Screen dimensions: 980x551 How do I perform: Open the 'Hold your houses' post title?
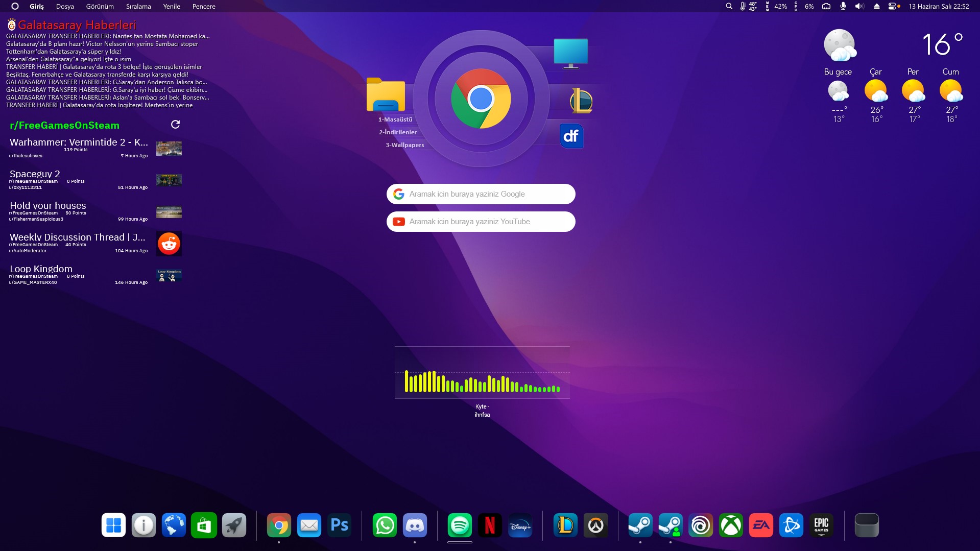click(48, 205)
